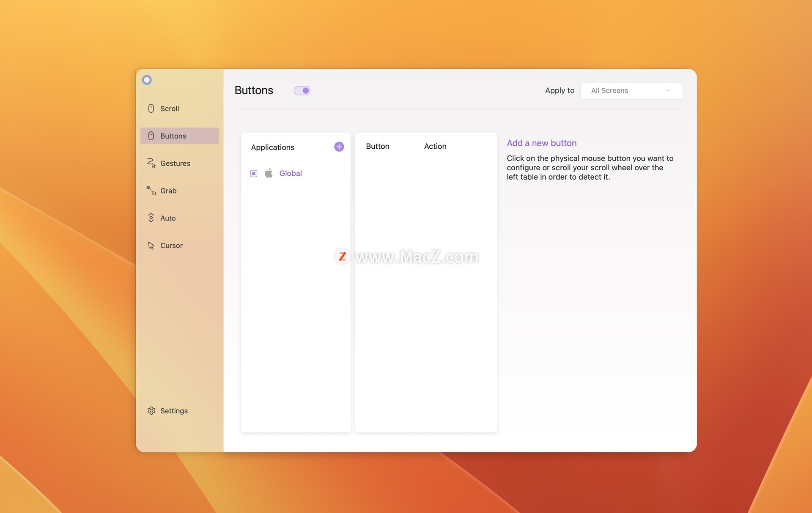
Task: Click the Add a new button heading
Action: [541, 143]
